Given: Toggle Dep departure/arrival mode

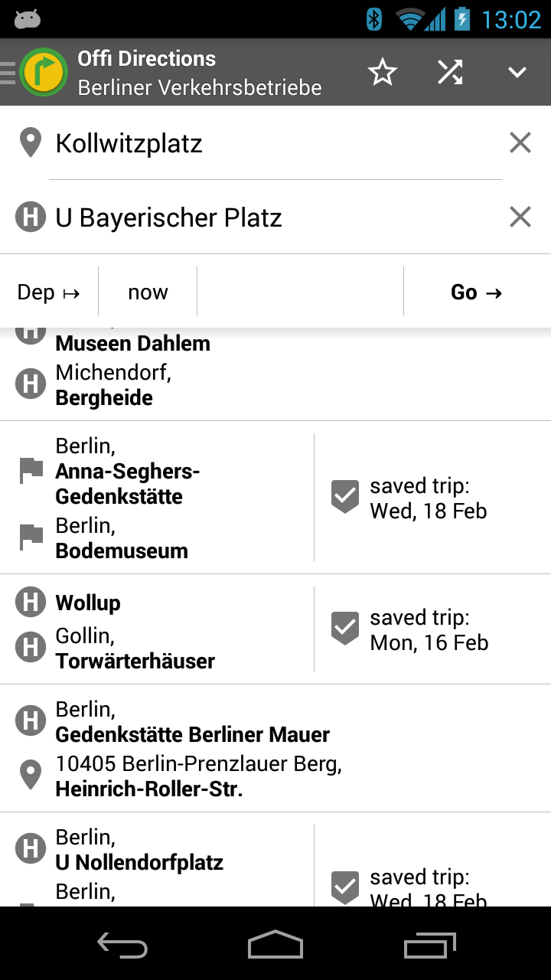Looking at the screenshot, I should tap(49, 292).
